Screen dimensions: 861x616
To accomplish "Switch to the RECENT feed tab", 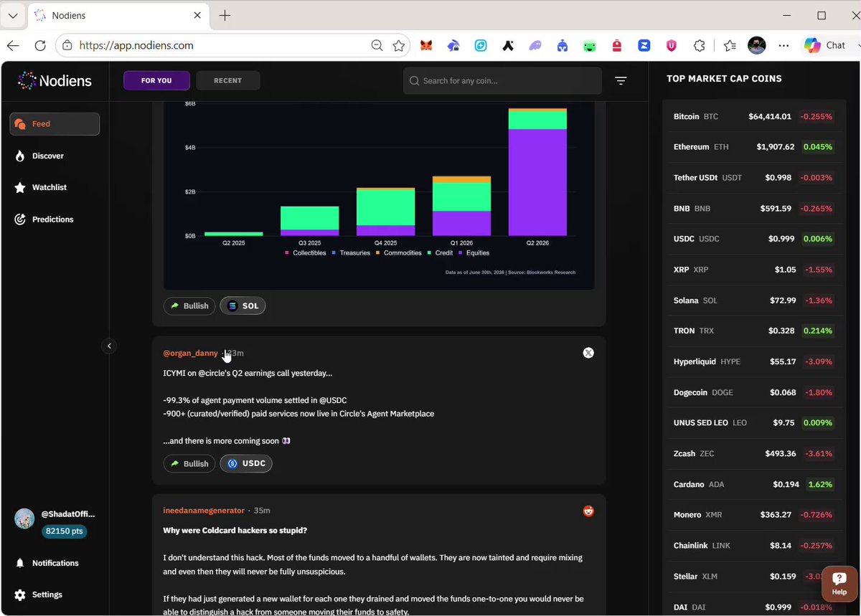I will [x=227, y=80].
